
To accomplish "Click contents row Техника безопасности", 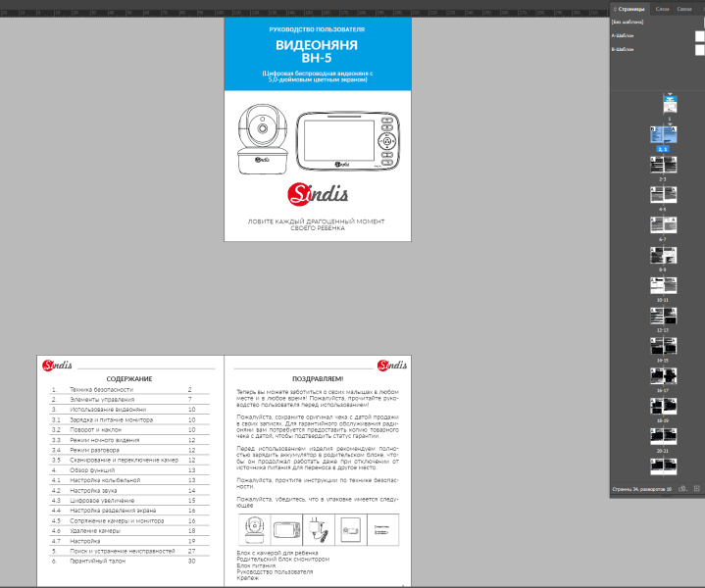I will pyautogui.click(x=129, y=390).
